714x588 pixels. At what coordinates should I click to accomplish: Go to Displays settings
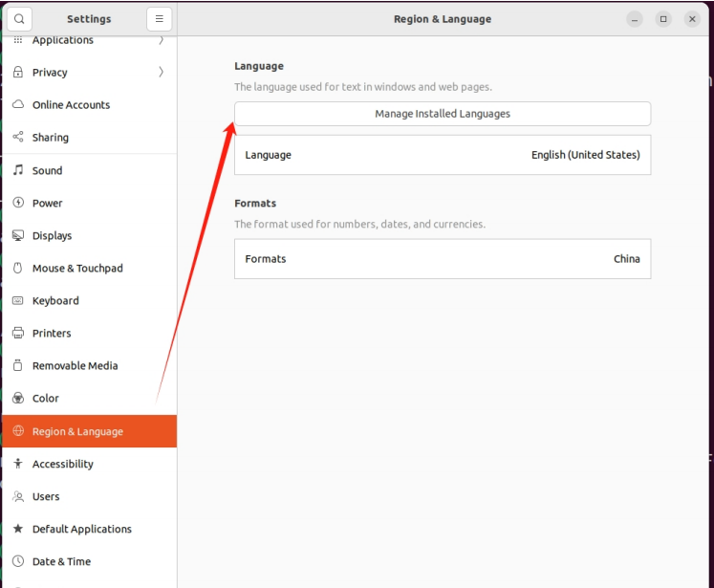(x=89, y=235)
